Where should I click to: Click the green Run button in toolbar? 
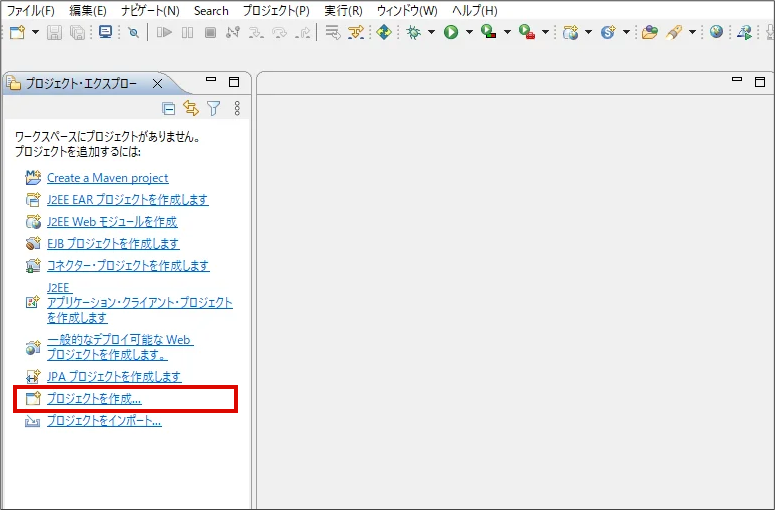pos(451,32)
